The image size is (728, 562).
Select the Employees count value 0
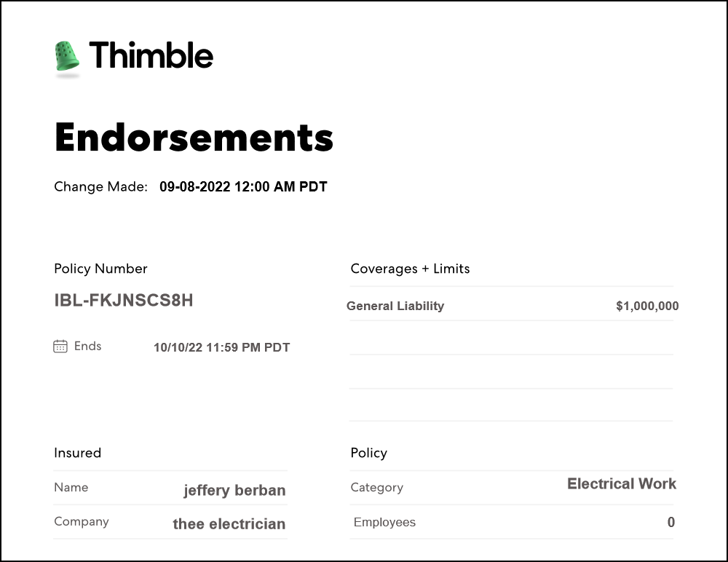click(x=671, y=523)
